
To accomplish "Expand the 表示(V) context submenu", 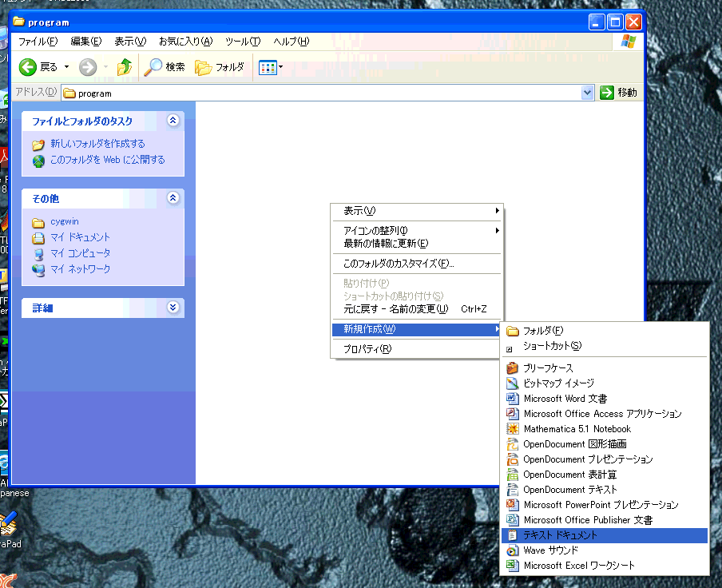I will coord(498,210).
